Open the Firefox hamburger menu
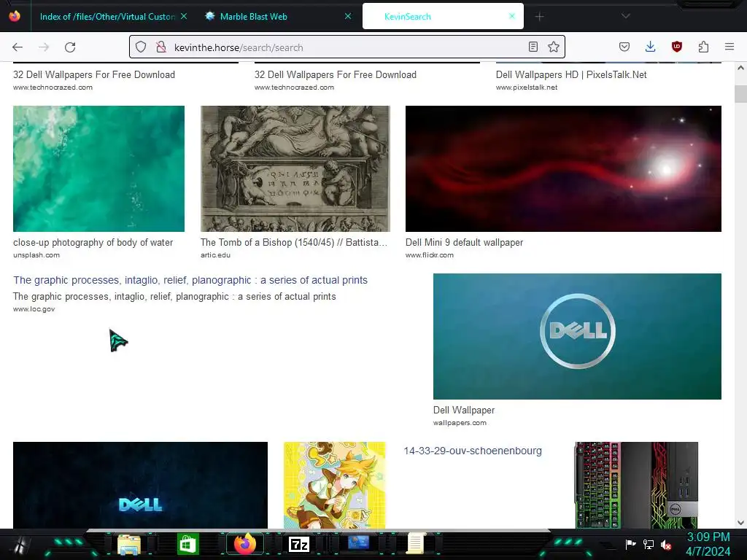The height and width of the screenshot is (560, 747). [x=729, y=47]
